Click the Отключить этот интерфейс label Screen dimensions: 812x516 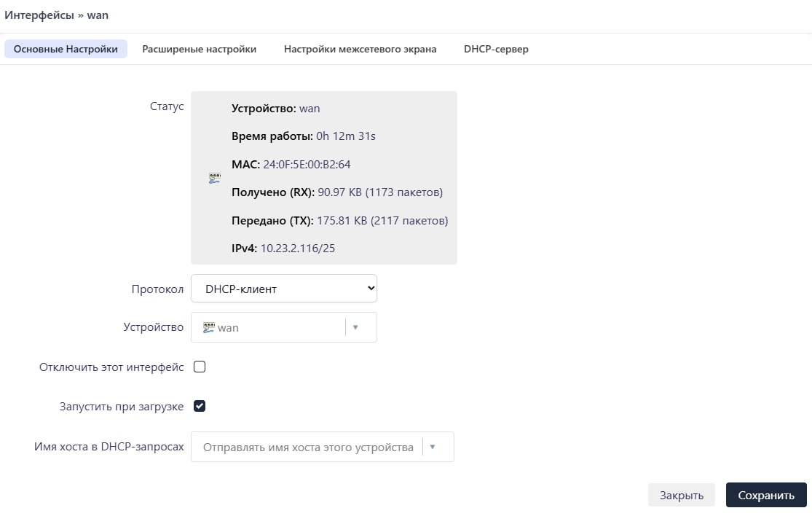click(111, 367)
